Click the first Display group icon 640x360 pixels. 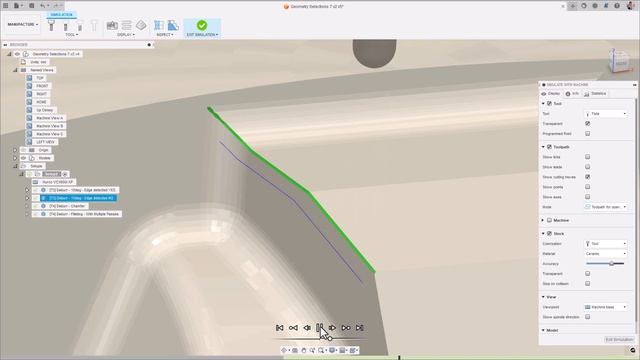point(112,25)
